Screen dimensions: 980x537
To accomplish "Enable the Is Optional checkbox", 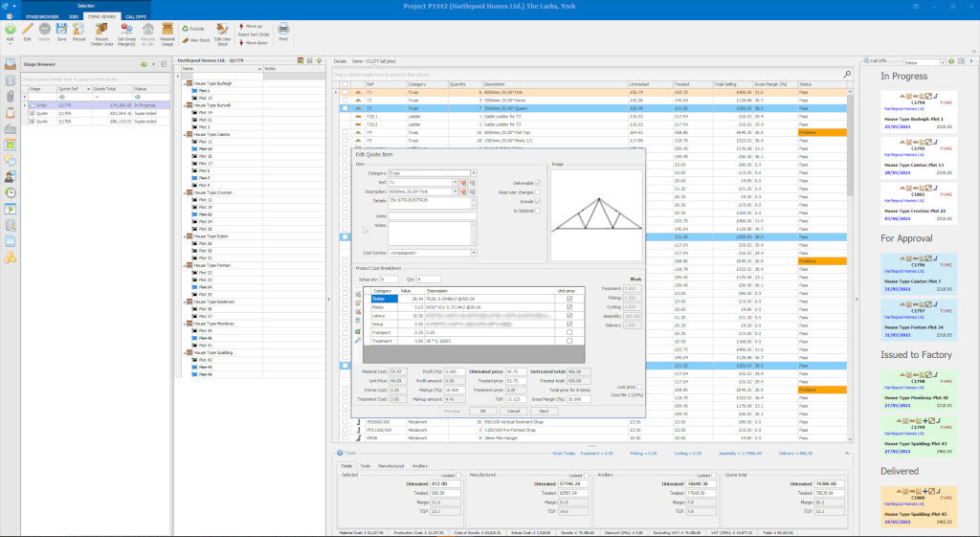I will (538, 211).
